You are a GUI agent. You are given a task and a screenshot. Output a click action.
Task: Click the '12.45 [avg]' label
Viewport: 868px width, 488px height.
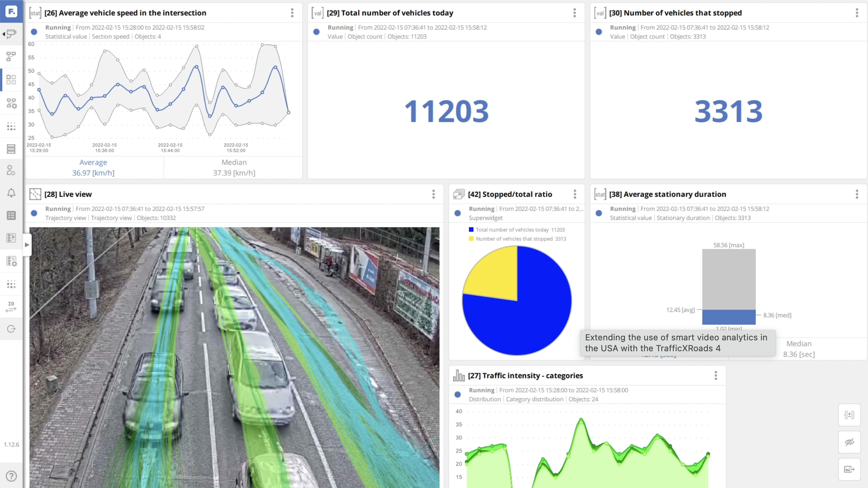pos(680,310)
